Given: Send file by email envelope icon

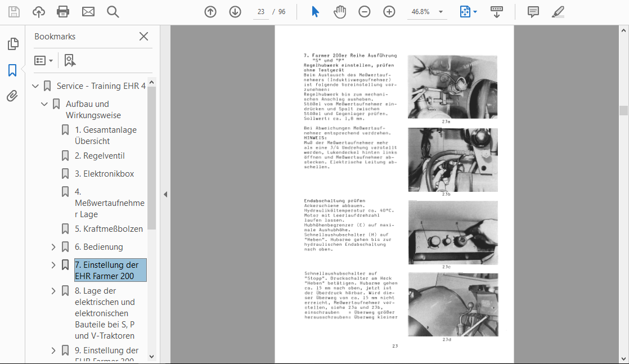Looking at the screenshot, I should 88,12.
